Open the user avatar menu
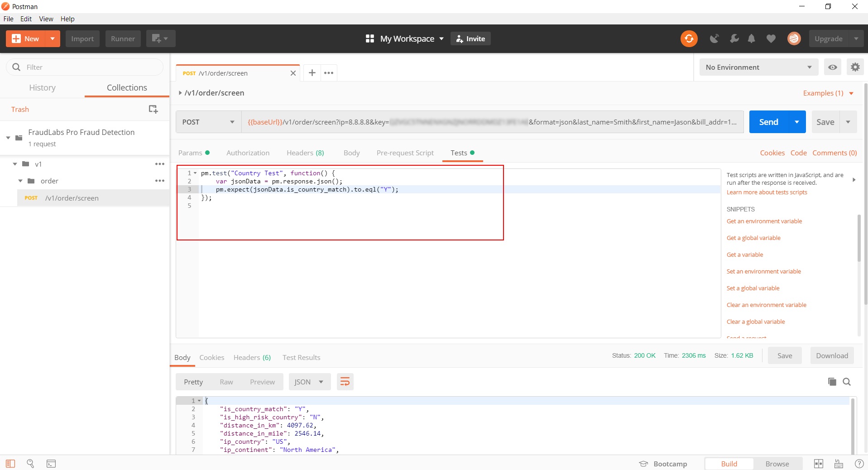Viewport: 868px width, 470px height. click(794, 38)
